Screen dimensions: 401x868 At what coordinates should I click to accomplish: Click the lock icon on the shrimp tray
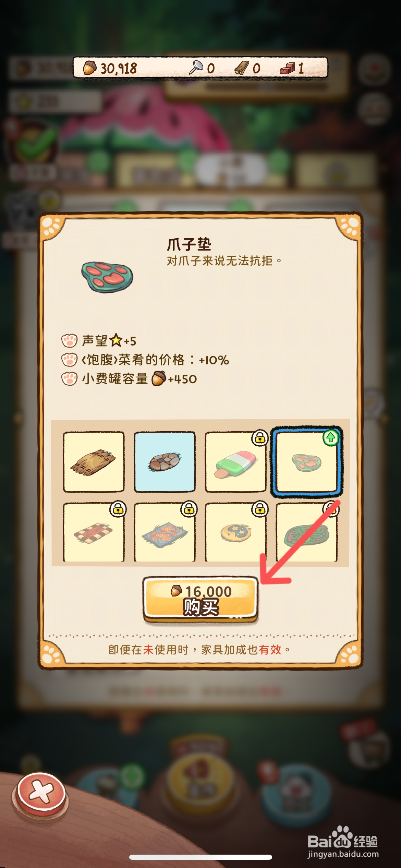(189, 509)
